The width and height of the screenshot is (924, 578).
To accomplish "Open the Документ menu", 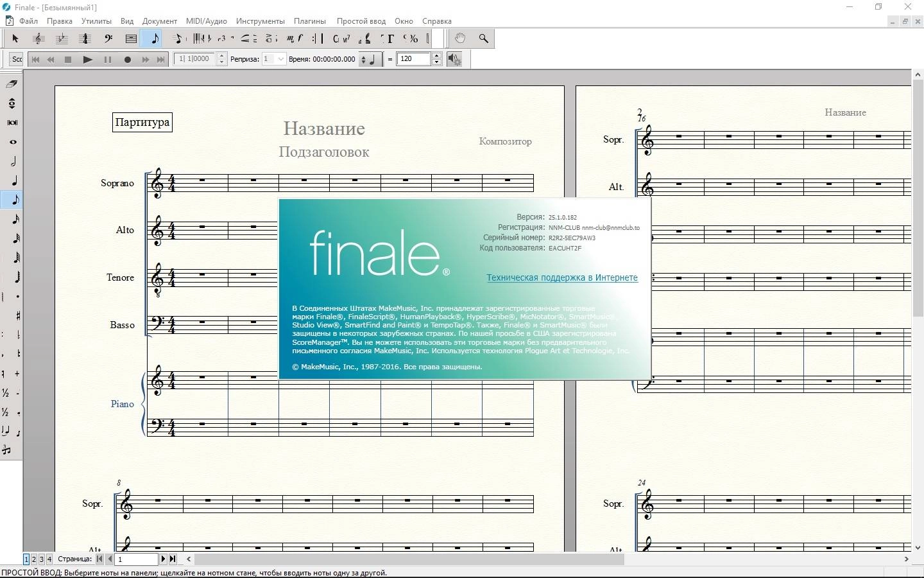I will point(160,21).
